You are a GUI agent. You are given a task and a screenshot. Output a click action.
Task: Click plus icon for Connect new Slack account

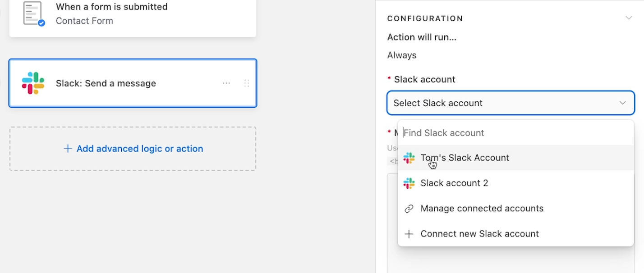tap(409, 234)
